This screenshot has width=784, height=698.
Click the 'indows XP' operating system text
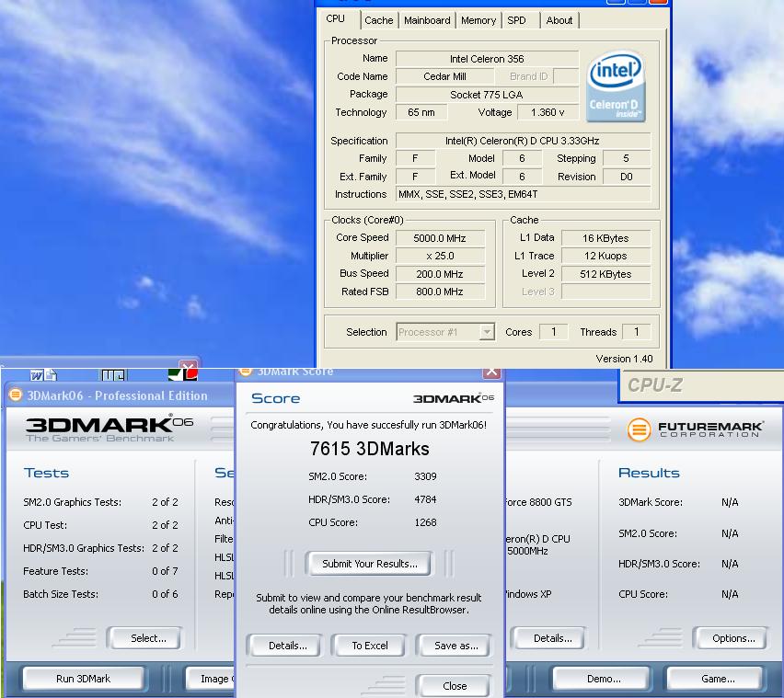(529, 594)
